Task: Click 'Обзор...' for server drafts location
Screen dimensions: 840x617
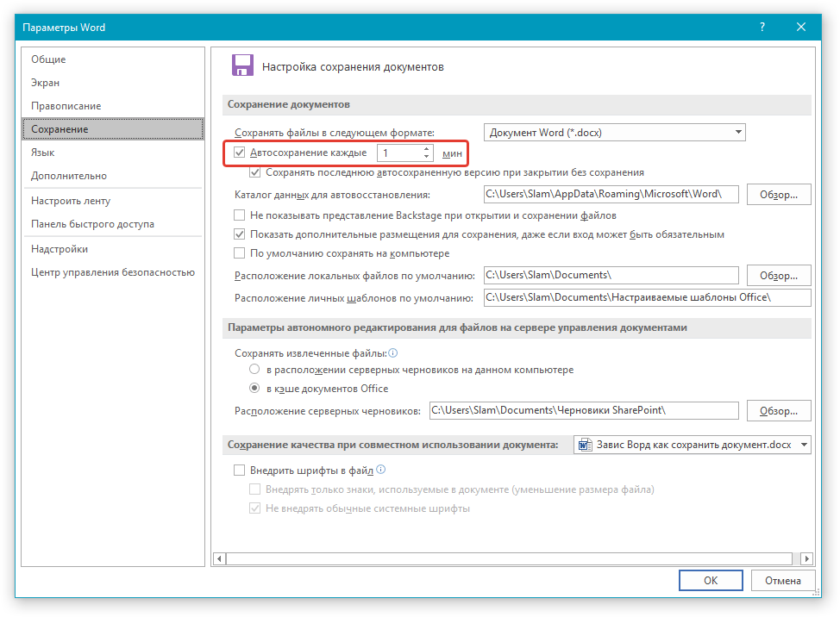Action: click(x=779, y=411)
